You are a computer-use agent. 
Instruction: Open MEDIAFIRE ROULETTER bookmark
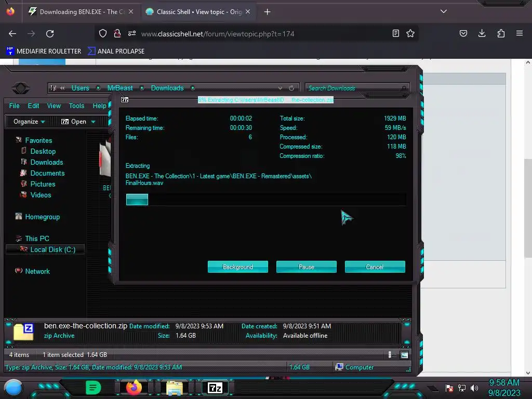(x=44, y=51)
